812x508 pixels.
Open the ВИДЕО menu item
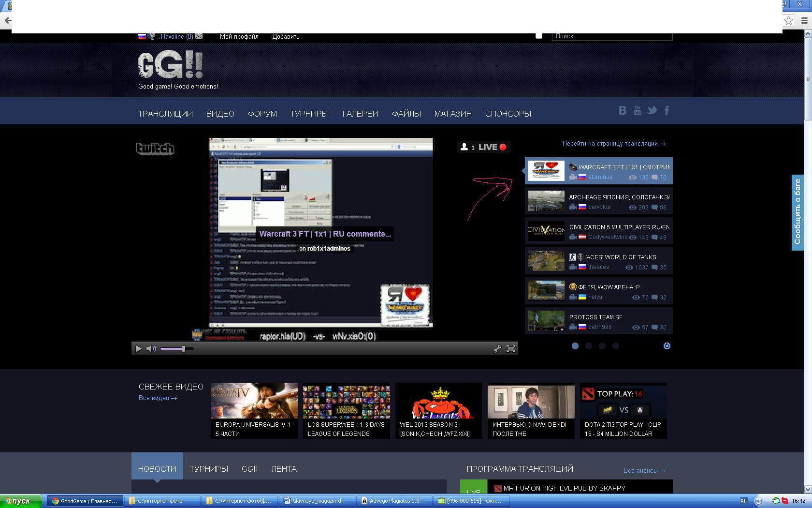(x=220, y=114)
